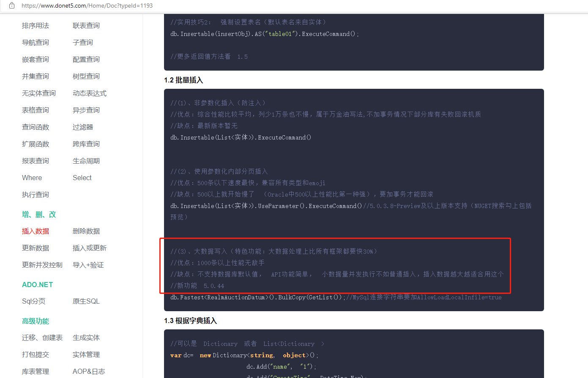This screenshot has height=378, width=588.
Task: Open the 动态表达式 page
Action: point(89,93)
